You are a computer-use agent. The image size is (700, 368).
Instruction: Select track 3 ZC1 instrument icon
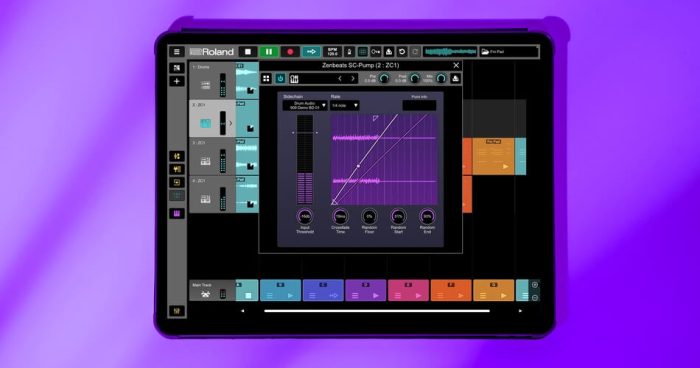pos(205,161)
